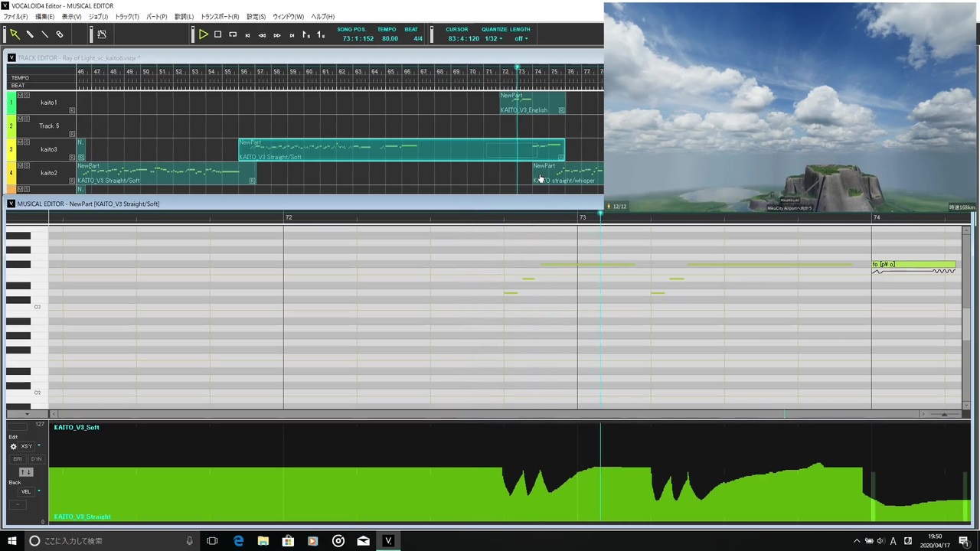
Task: Click the end marker icon
Action: pyautogui.click(x=321, y=34)
